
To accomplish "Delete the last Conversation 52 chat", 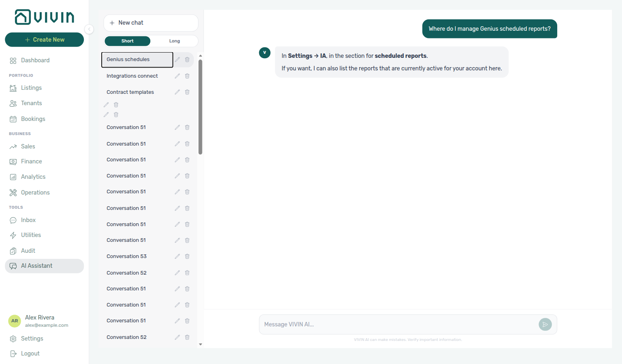I will (187, 337).
